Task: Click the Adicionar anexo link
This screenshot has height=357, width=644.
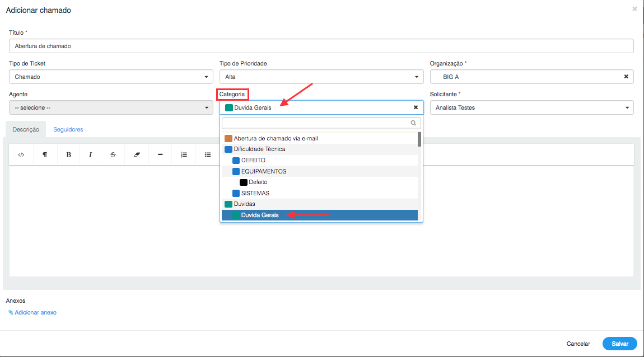Action: coord(35,312)
